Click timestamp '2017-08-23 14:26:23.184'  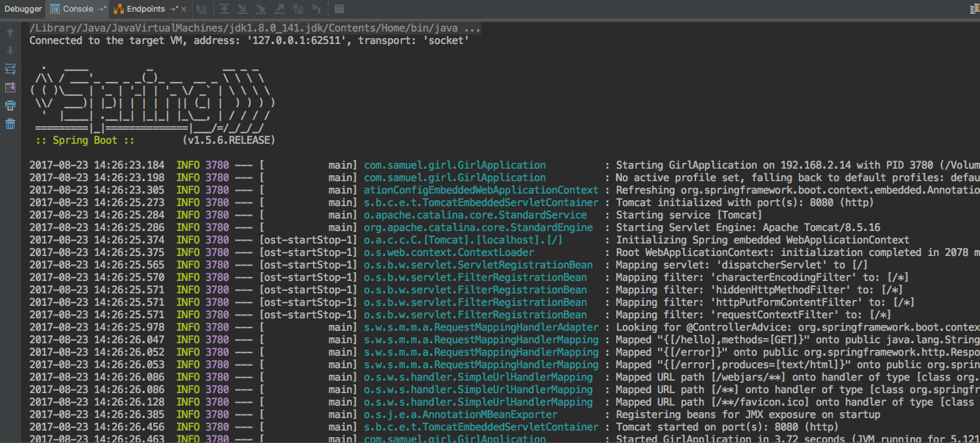(x=97, y=165)
